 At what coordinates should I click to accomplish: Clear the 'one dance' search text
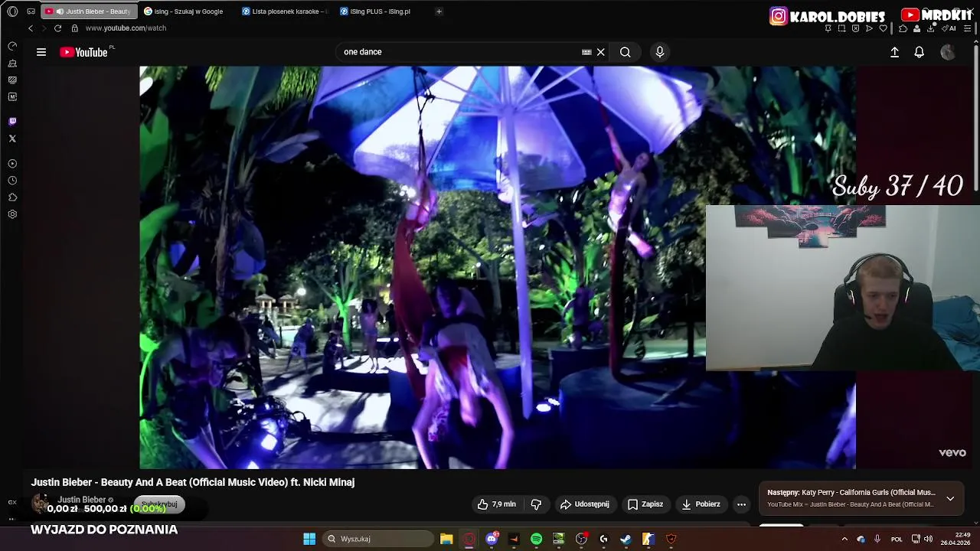coord(601,52)
